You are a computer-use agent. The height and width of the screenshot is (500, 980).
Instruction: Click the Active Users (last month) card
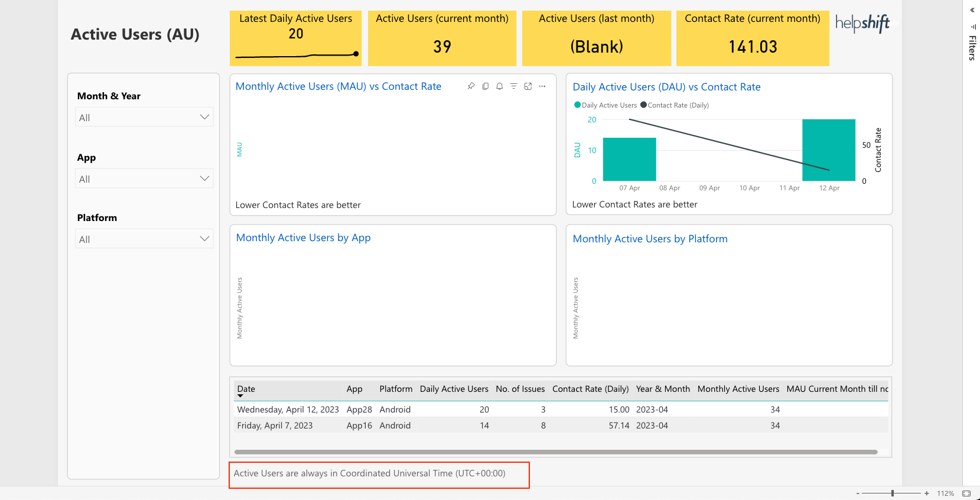(x=597, y=38)
